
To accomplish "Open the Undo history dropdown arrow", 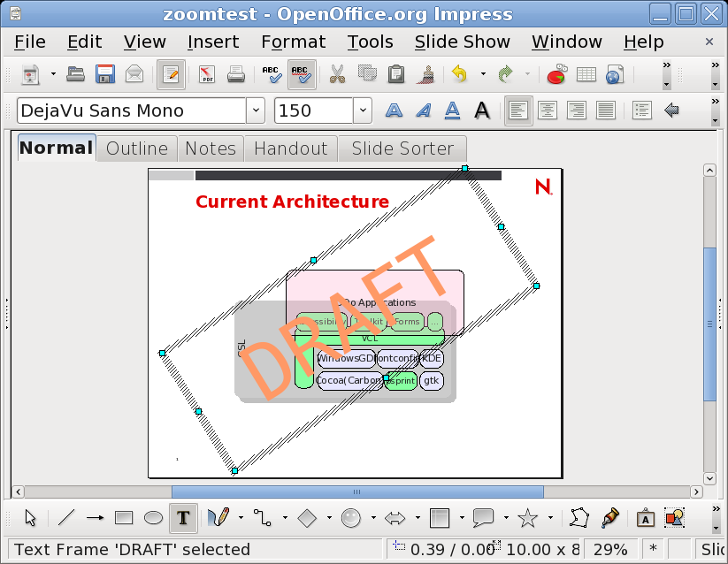I will pyautogui.click(x=483, y=75).
